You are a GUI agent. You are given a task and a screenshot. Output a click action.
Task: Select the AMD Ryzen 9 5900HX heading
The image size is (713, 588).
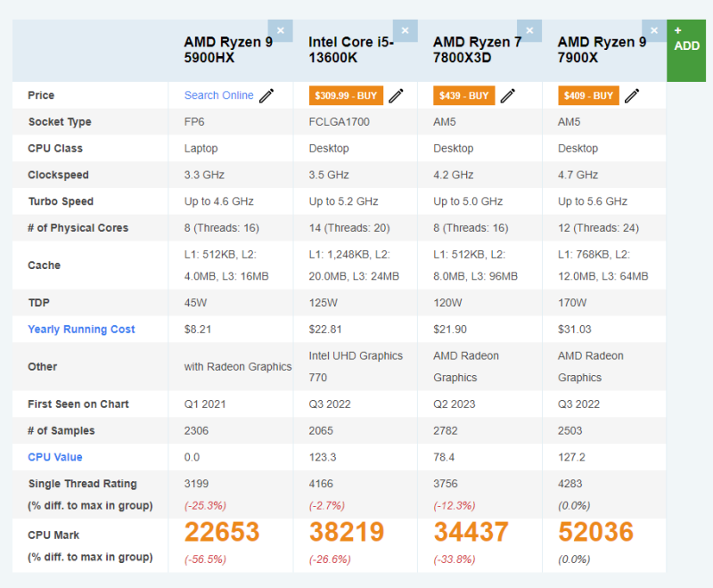[x=228, y=50]
